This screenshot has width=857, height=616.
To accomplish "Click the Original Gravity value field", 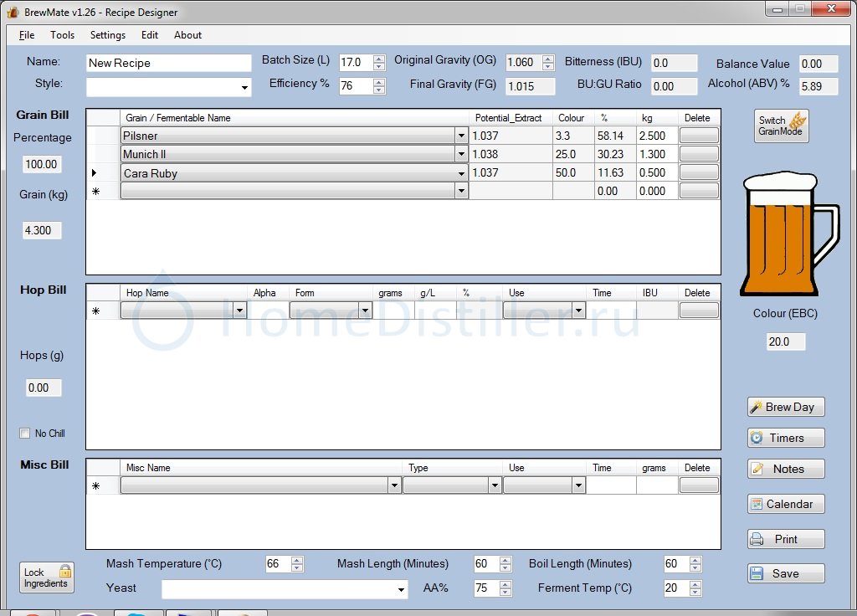I will tap(524, 62).
